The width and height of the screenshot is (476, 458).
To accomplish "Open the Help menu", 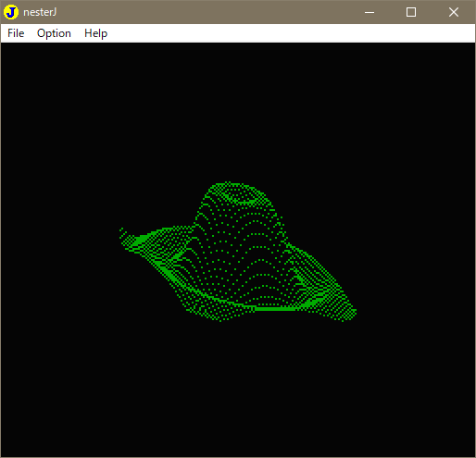I will pyautogui.click(x=95, y=33).
